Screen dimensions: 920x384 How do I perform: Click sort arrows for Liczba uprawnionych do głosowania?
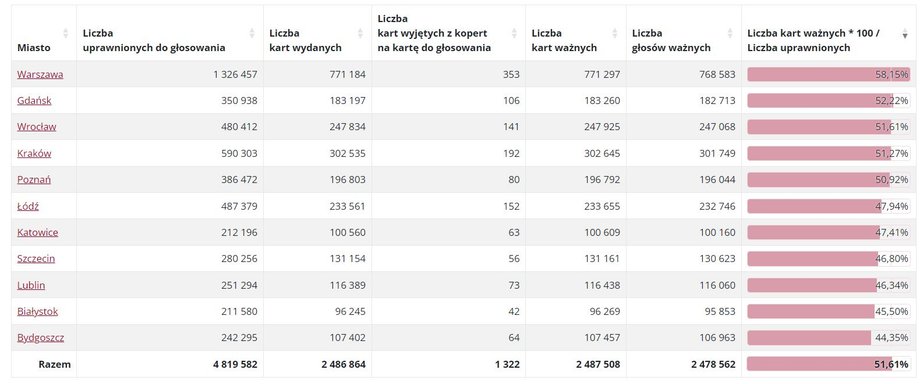(252, 33)
